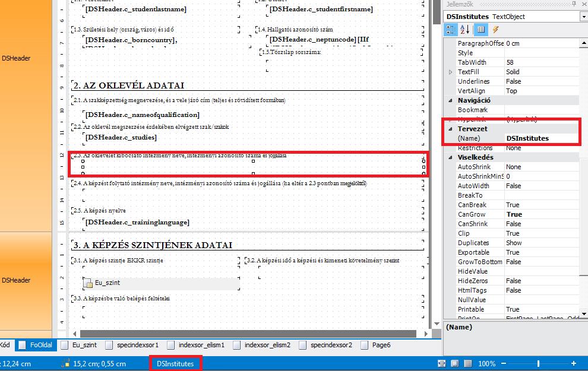
Task: Select [DSHeader.c_traininglanguage] text object
Action: [x=137, y=222]
